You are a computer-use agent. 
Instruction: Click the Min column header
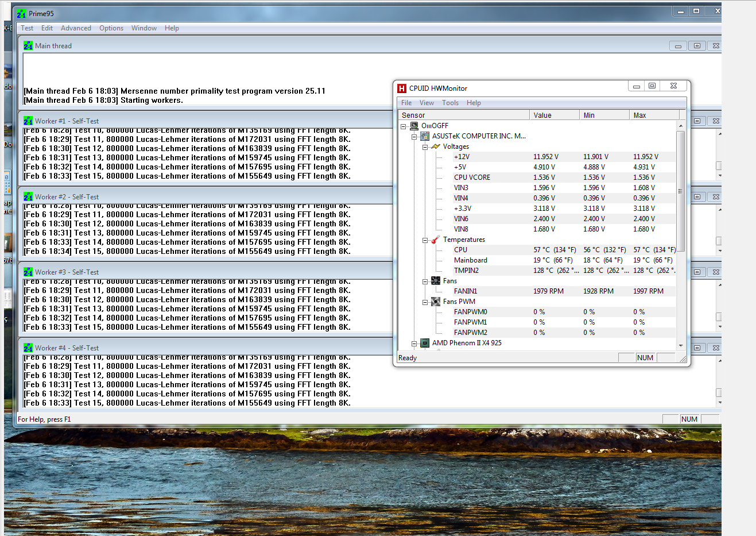604,115
